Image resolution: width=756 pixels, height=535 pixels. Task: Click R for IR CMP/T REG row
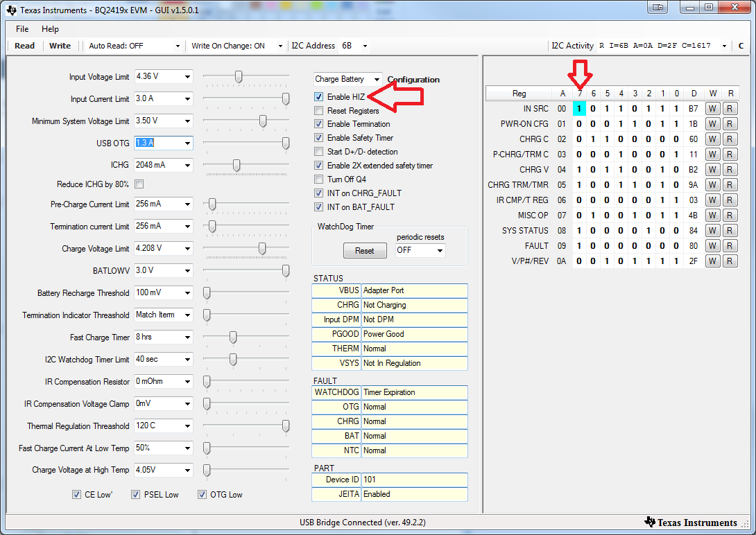point(730,200)
